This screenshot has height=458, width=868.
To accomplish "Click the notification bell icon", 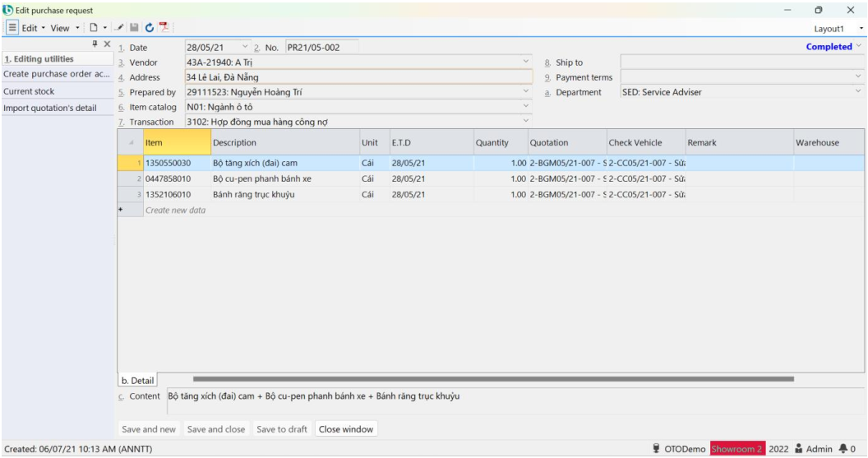I will [853, 448].
